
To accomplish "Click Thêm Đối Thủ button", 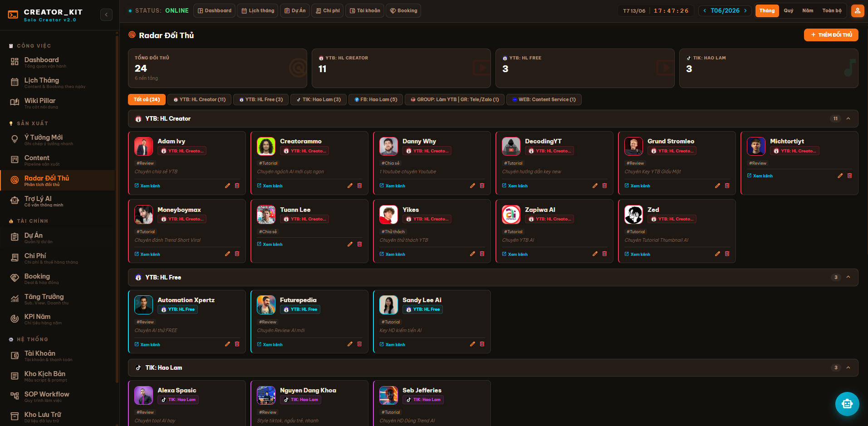I will tap(831, 35).
